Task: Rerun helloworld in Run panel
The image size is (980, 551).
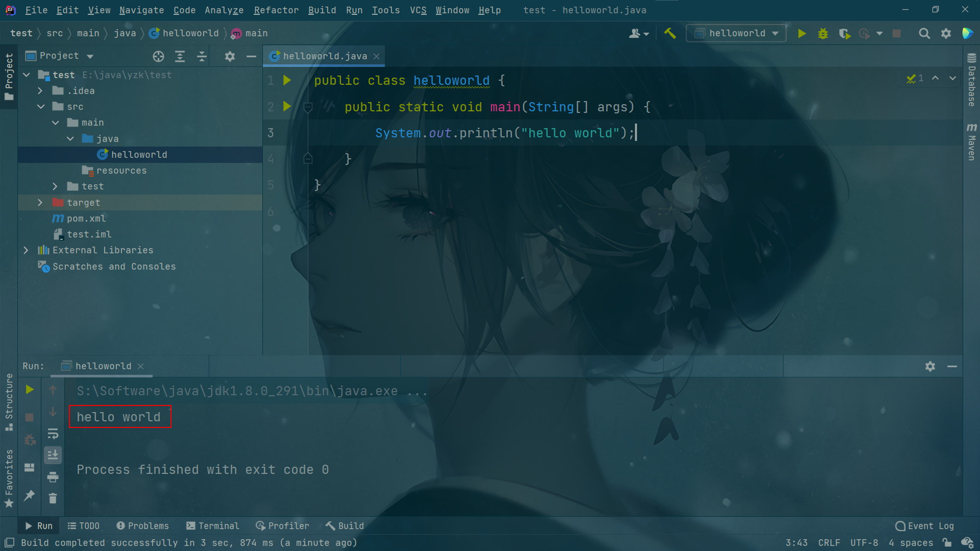Action: click(x=29, y=390)
